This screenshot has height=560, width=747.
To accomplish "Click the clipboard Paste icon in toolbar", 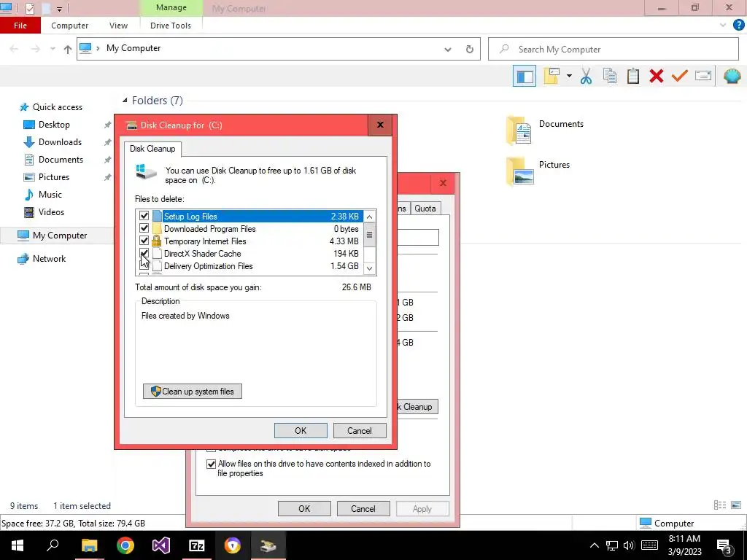I will pyautogui.click(x=633, y=76).
